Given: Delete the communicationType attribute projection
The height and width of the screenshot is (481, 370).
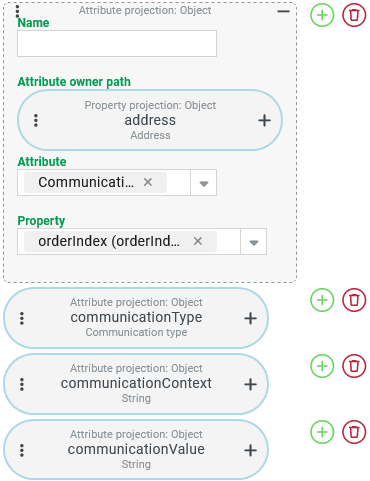Looking at the screenshot, I should coord(354,300).
